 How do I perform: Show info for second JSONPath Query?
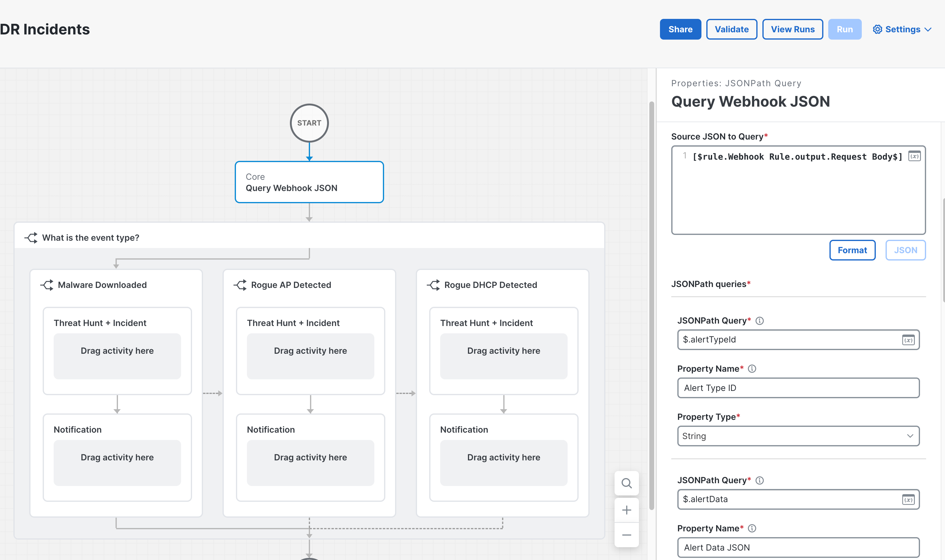pyautogui.click(x=759, y=480)
